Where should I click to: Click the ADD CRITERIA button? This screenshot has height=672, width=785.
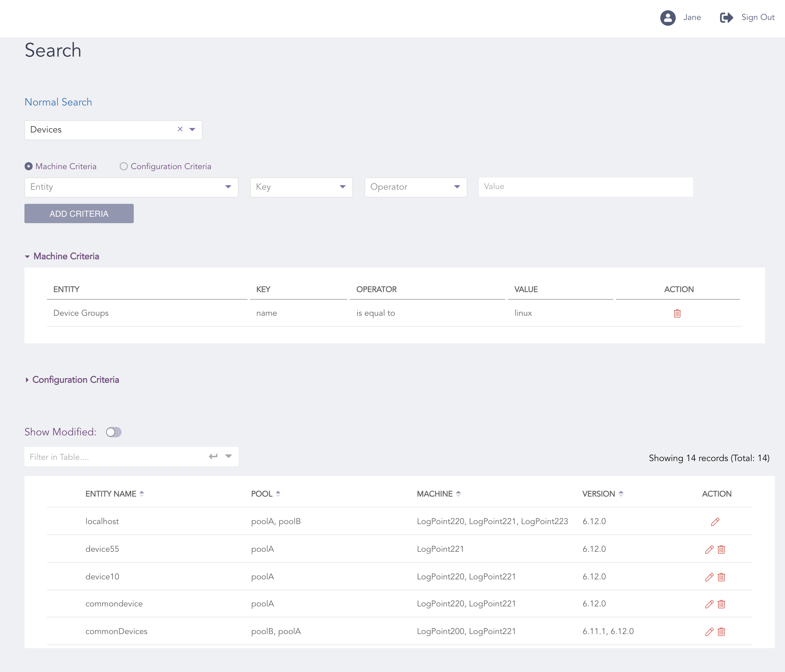click(x=79, y=213)
